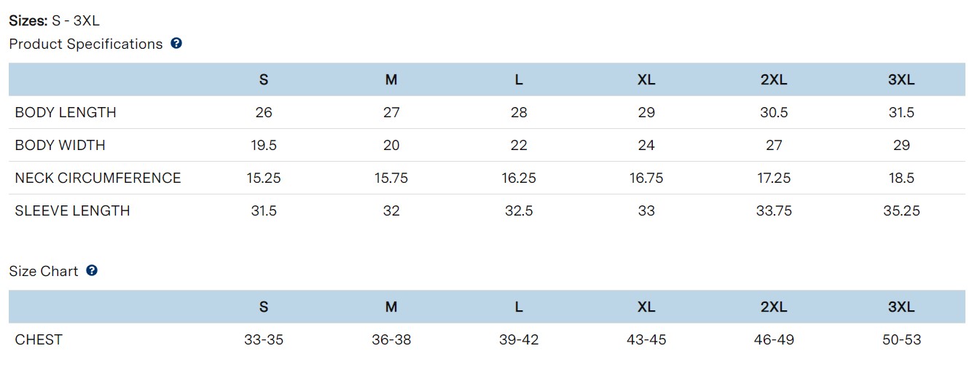
Task: Click the 50-53 chest range value
Action: point(901,340)
